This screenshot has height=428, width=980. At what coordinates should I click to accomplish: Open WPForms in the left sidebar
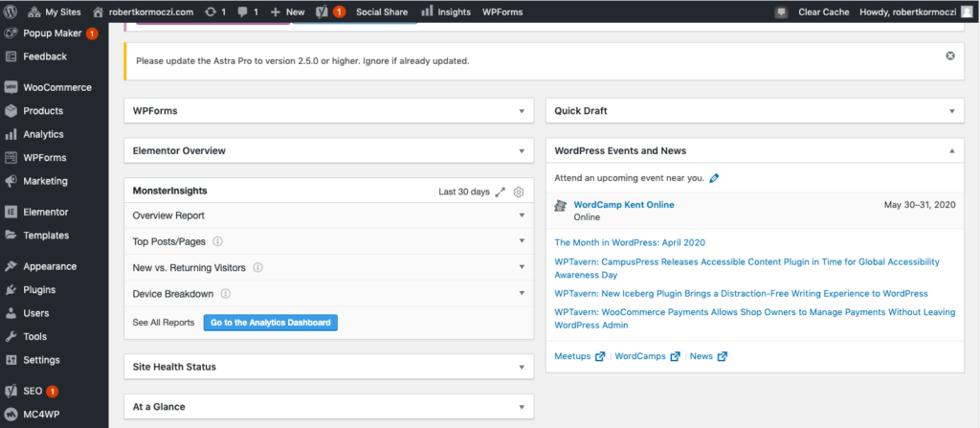point(44,158)
